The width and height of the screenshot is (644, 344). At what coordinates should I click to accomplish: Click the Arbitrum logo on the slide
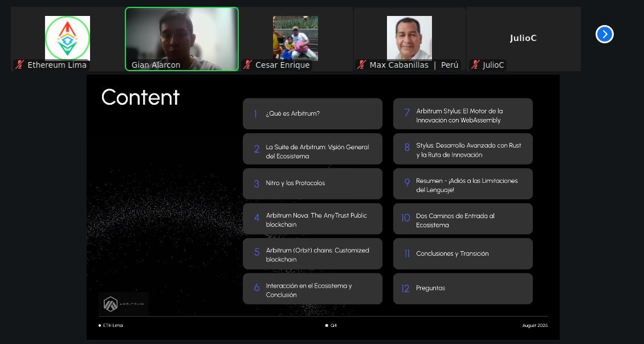pyautogui.click(x=124, y=304)
